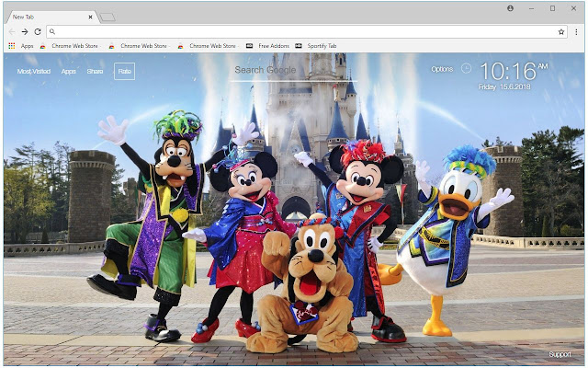The image size is (588, 368).
Task: Open a new tab button
Action: point(107,17)
